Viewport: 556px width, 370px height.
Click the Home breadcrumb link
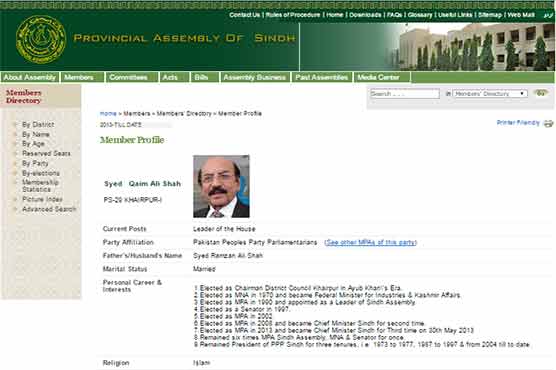pyautogui.click(x=108, y=114)
